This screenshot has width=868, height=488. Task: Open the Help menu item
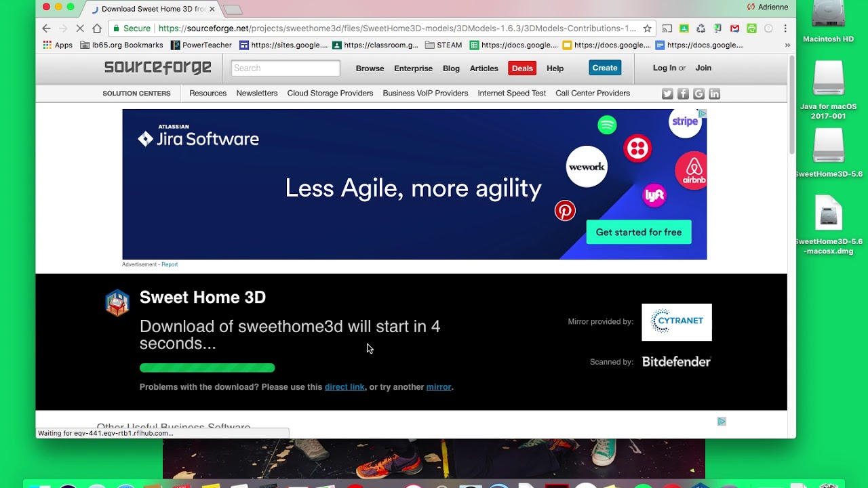pos(555,68)
